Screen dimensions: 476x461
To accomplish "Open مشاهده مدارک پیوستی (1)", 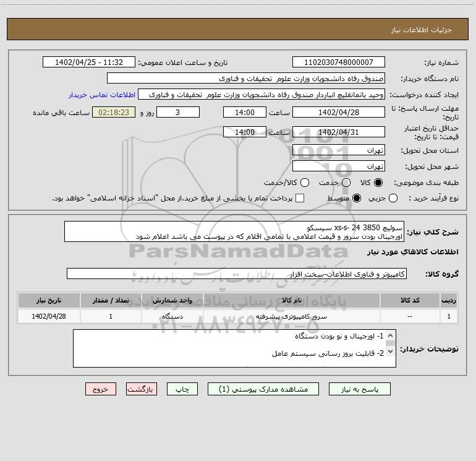I will 263,389.
